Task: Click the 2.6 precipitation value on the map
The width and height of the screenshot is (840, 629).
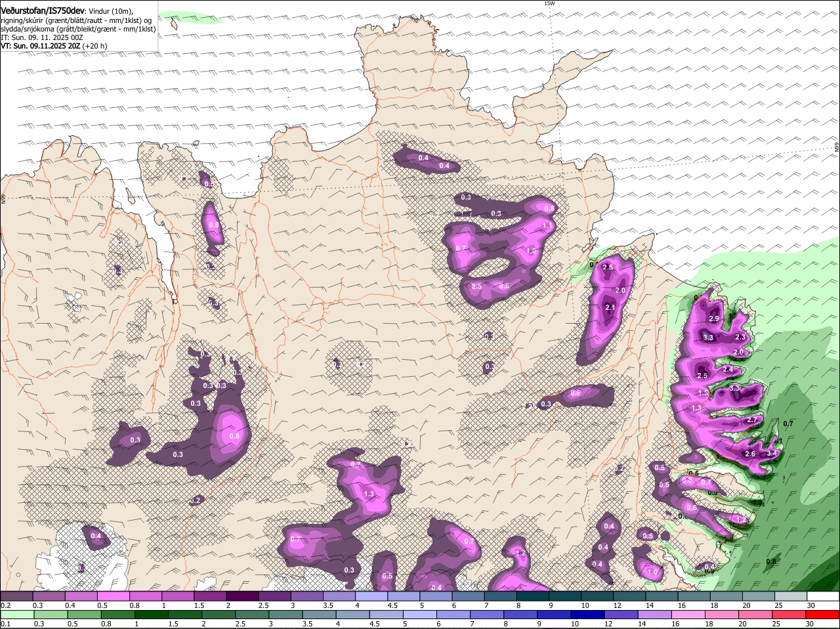Action: (x=750, y=454)
